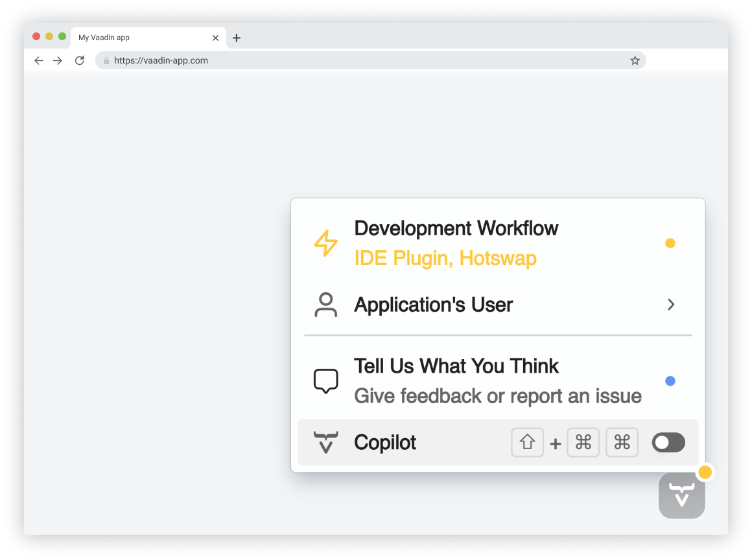Viewport: 752px width, 560px height.
Task: Click the feedback speech bubble icon
Action: click(326, 381)
